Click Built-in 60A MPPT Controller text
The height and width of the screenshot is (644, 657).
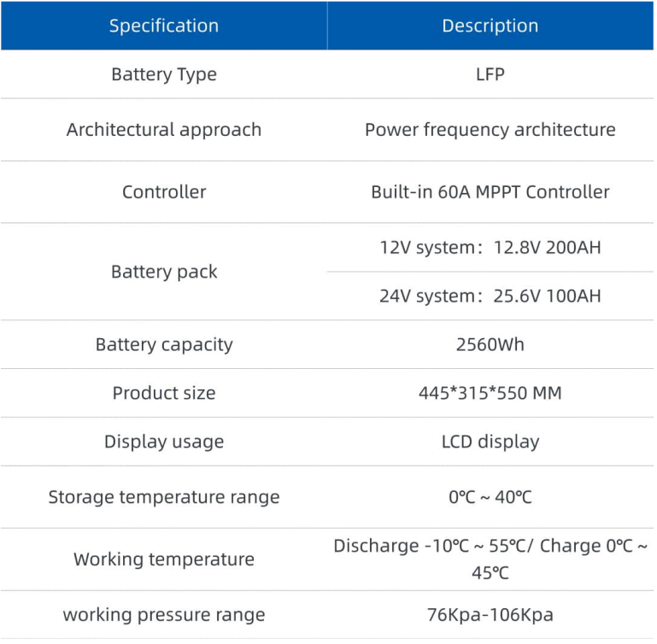point(490,192)
